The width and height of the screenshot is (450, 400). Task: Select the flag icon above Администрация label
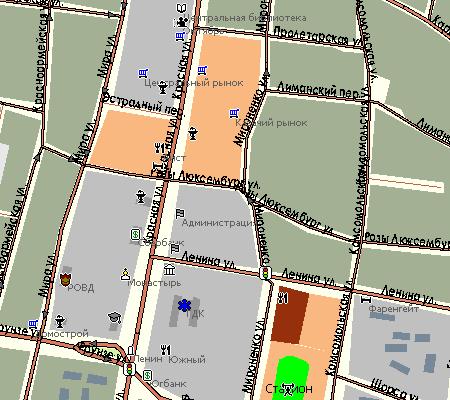(x=180, y=213)
